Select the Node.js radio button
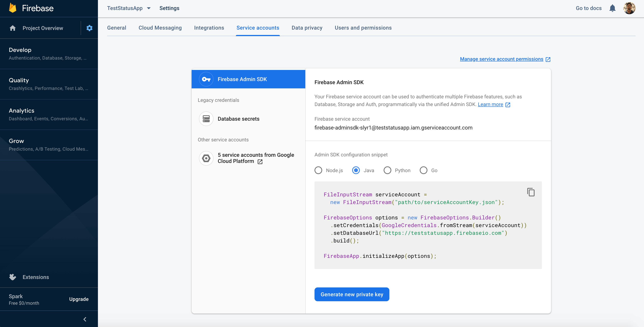This screenshot has height=327, width=644. [318, 170]
